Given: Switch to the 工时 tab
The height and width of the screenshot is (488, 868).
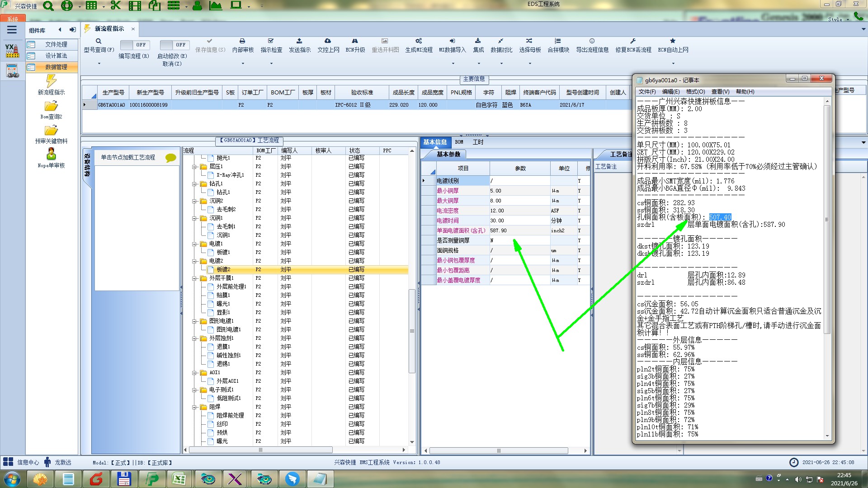Looking at the screenshot, I should pyautogui.click(x=478, y=142).
